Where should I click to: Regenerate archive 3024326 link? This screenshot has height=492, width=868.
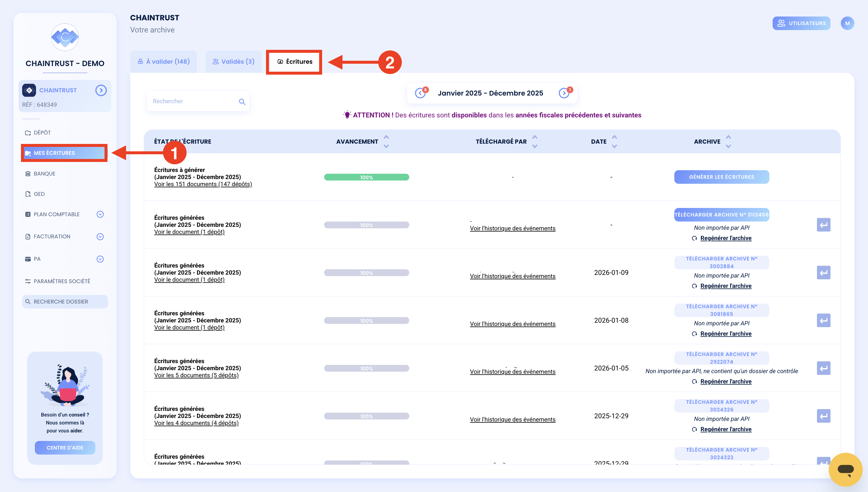[x=726, y=429]
